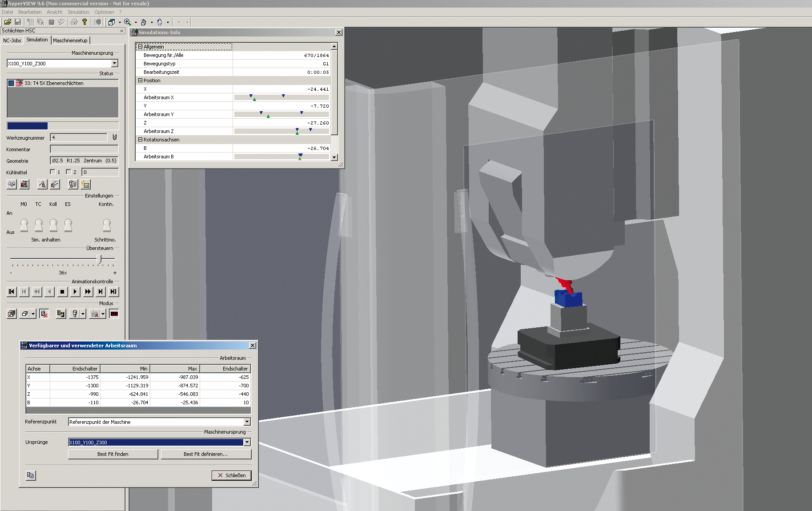
Task: Click the collision check Modus icon
Action: 44,314
